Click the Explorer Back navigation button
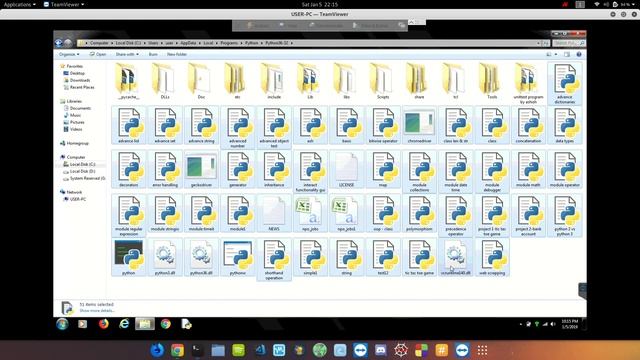 pyautogui.click(x=59, y=43)
